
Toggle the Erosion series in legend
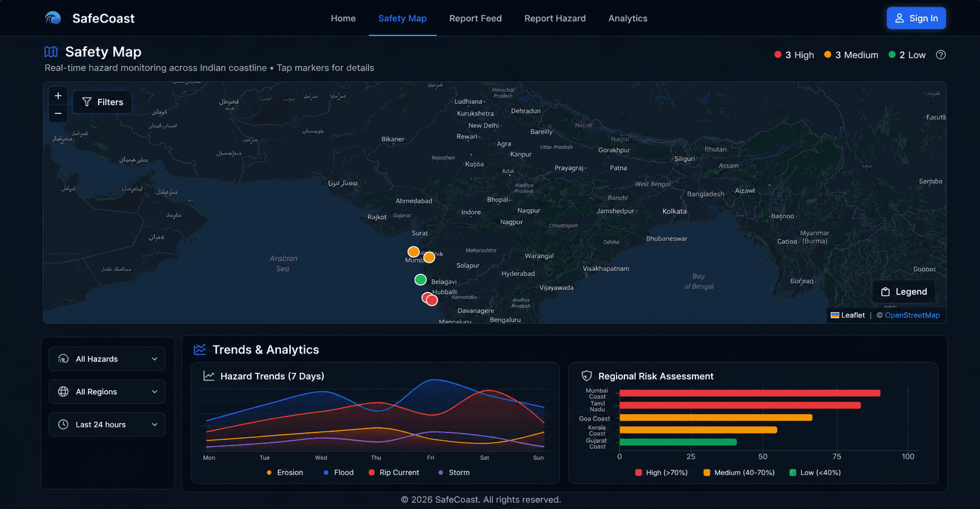point(285,472)
